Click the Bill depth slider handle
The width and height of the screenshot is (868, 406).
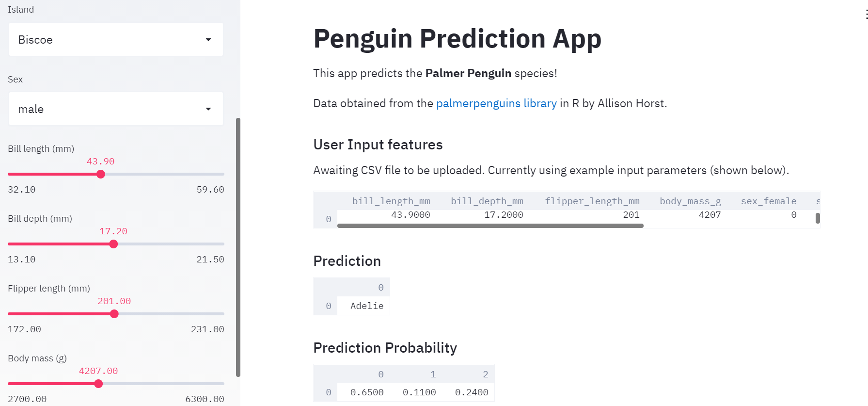[113, 244]
